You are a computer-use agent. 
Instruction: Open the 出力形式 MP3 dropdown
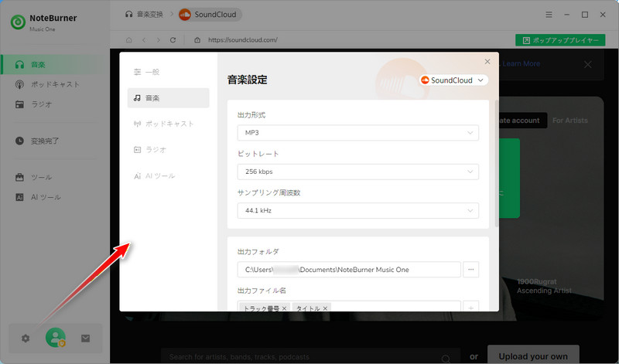358,133
